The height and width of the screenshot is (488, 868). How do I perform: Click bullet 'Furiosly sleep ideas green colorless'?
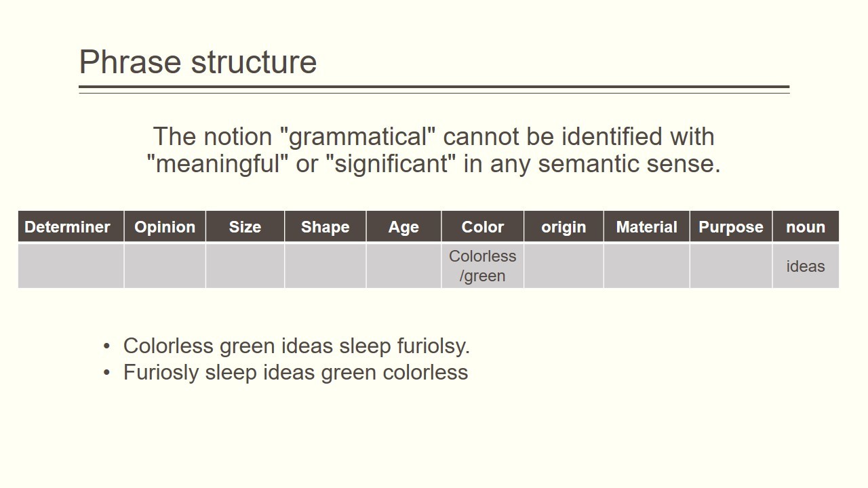(296, 373)
